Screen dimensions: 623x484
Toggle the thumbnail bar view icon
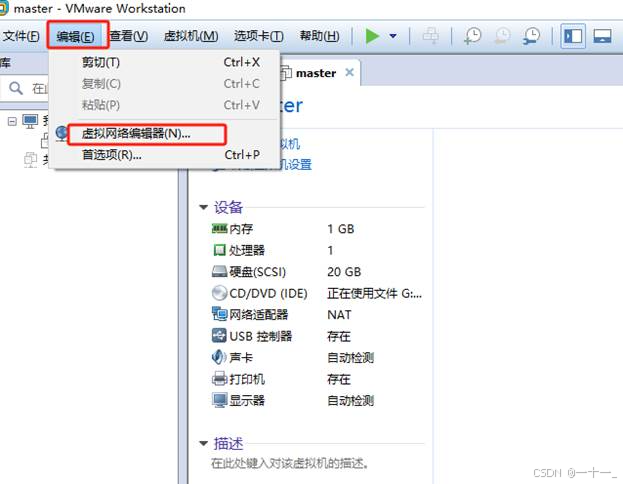[x=602, y=36]
